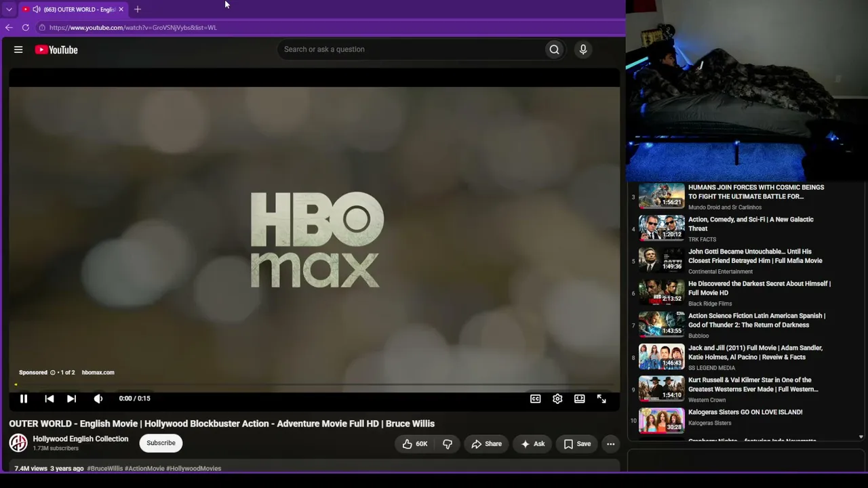
Task: Go back with the browser back arrow
Action: coord(9,28)
